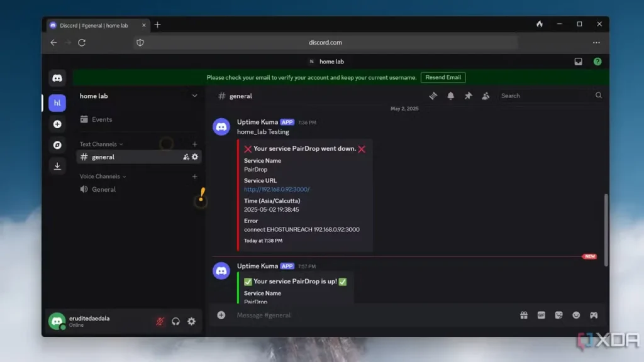Toggle the help icon near the inbox
The height and width of the screenshot is (362, 644).
(x=597, y=61)
